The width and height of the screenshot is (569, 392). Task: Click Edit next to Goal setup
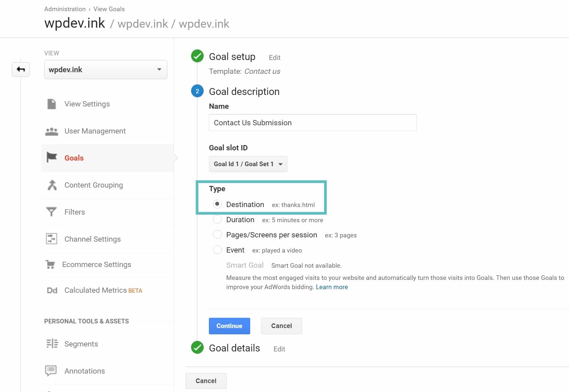point(274,57)
